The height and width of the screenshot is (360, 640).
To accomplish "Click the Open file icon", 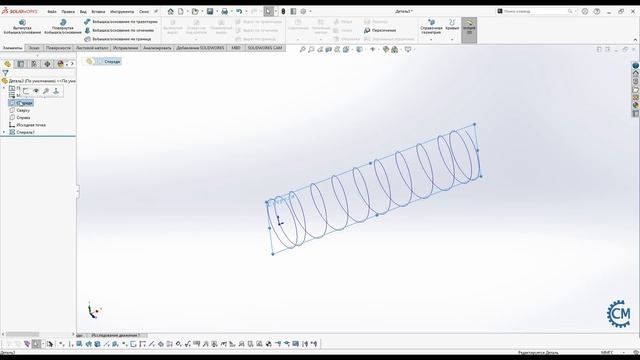I will click(x=195, y=11).
